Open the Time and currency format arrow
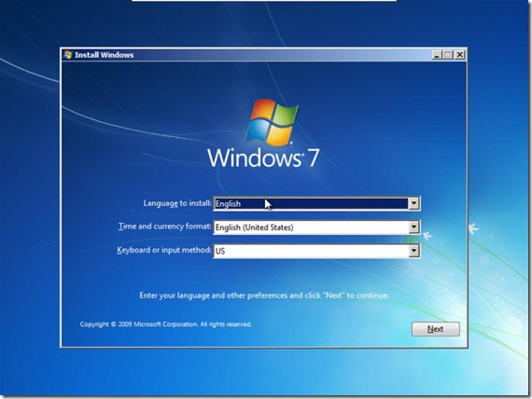The width and height of the screenshot is (532, 399). [413, 227]
